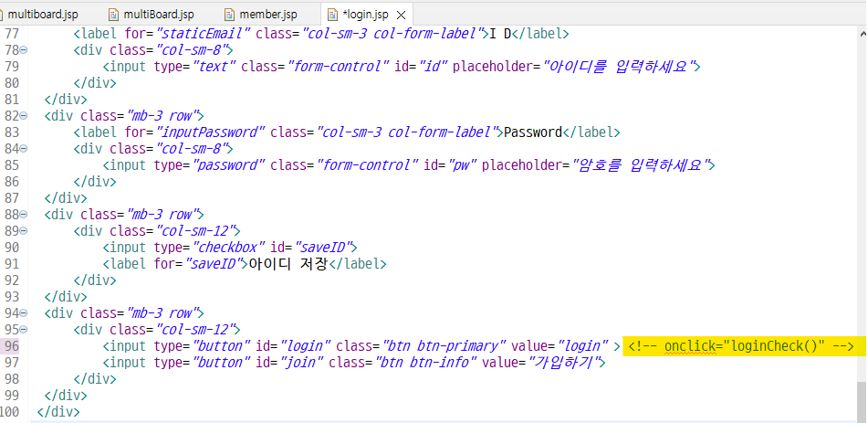Click the Password label text on line 83
This screenshot has width=868, height=423.
click(x=532, y=132)
